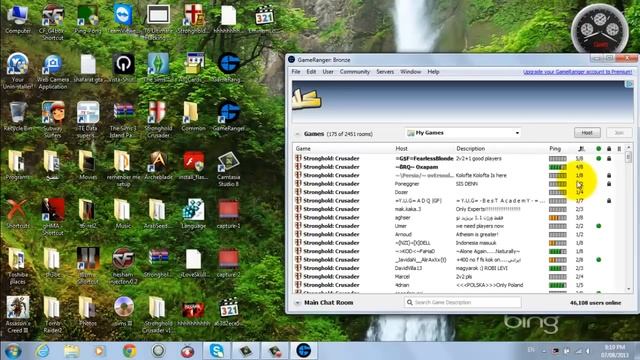Open the Assassin's Creed III shortcut

click(x=18, y=314)
